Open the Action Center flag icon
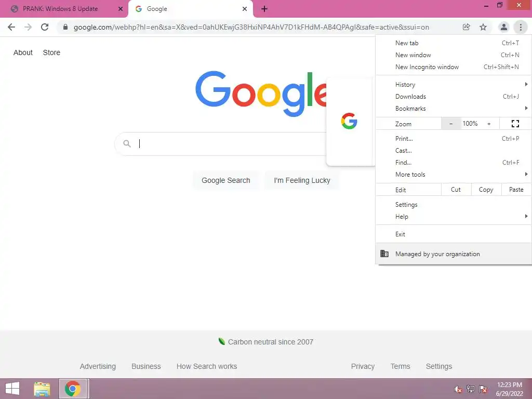The height and width of the screenshot is (399, 532). pos(483,389)
